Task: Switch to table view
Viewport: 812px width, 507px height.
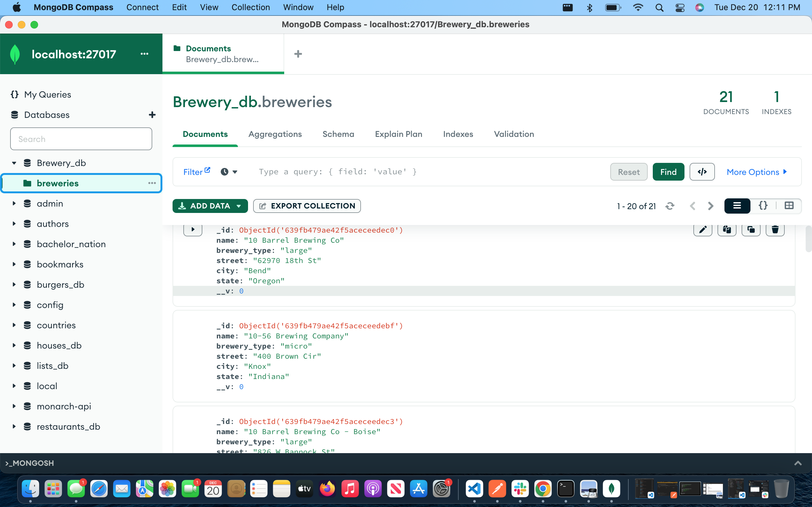Action: click(x=789, y=206)
